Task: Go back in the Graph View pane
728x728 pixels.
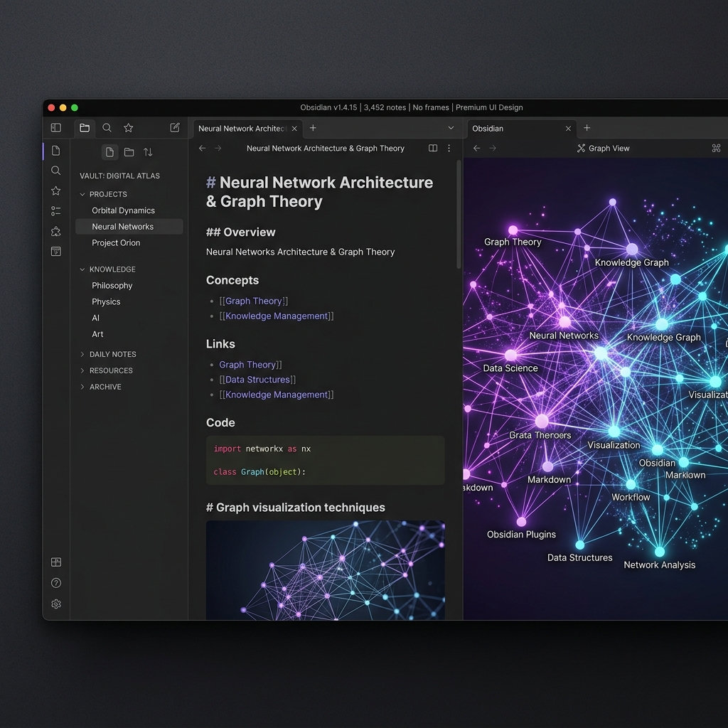Action: [x=476, y=148]
